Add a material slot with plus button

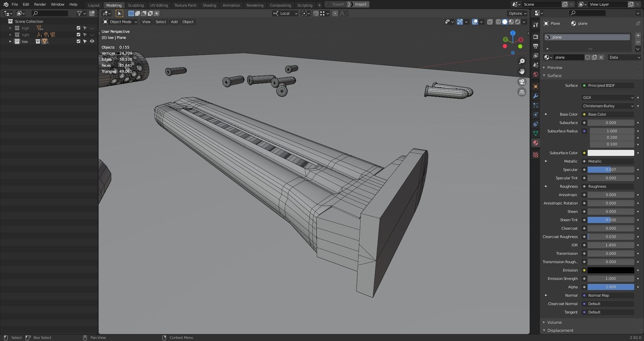[x=638, y=35]
